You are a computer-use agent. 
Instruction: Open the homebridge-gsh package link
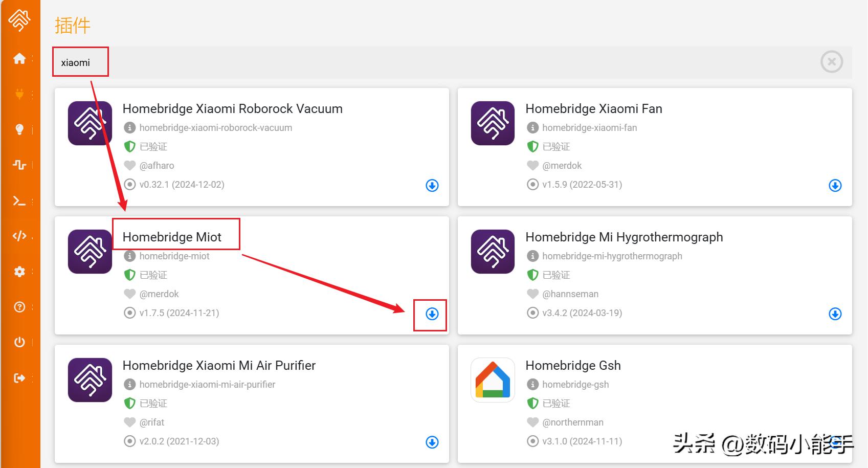click(575, 385)
